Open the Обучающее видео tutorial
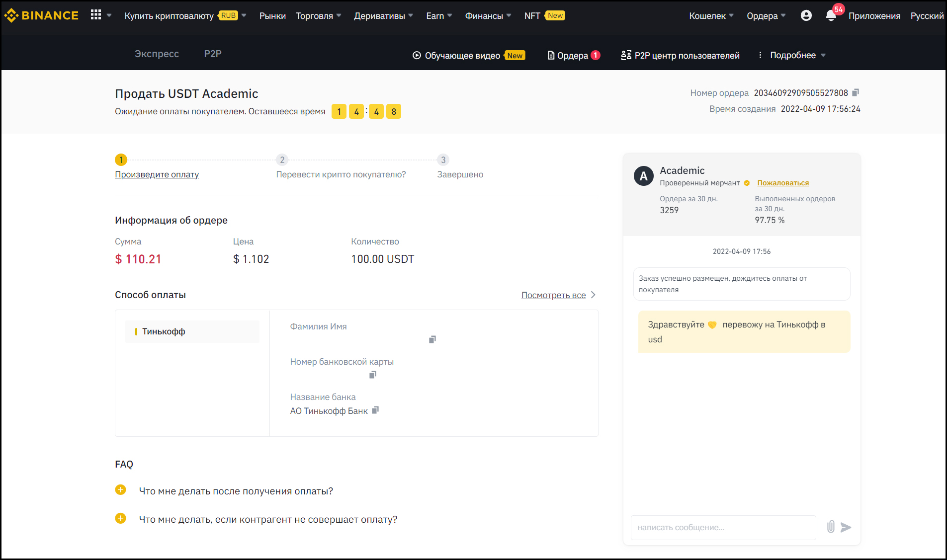The image size is (947, 560). coord(469,56)
